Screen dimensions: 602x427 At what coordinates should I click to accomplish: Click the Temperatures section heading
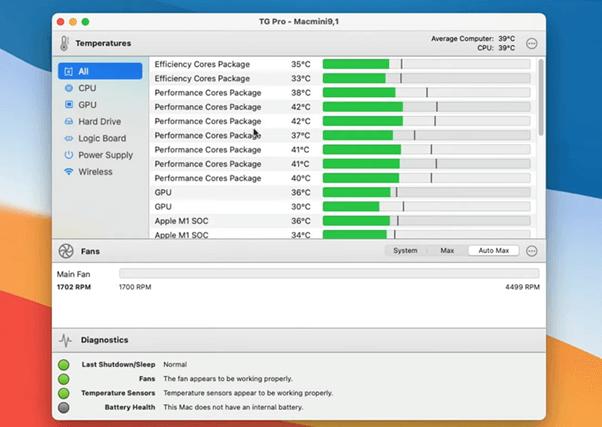click(103, 43)
